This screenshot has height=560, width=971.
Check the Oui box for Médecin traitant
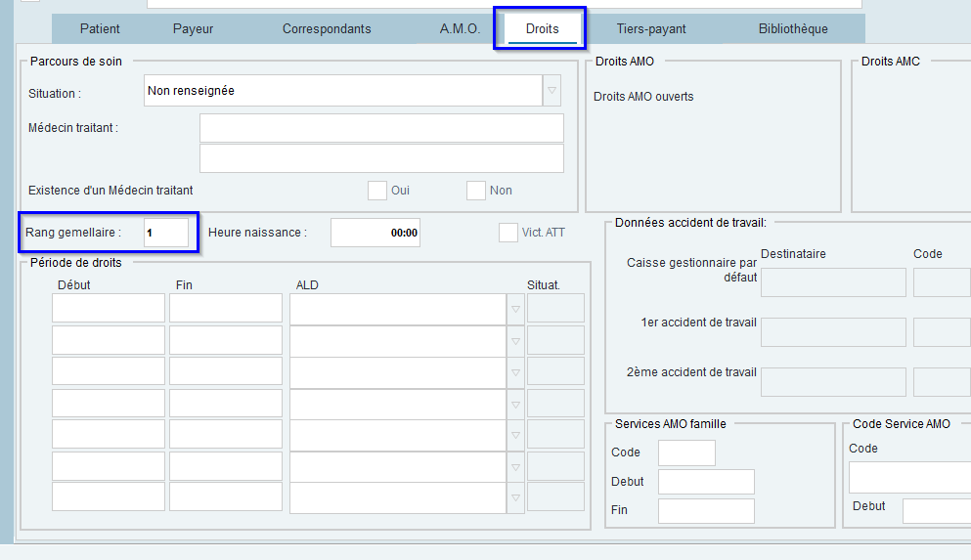(377, 191)
